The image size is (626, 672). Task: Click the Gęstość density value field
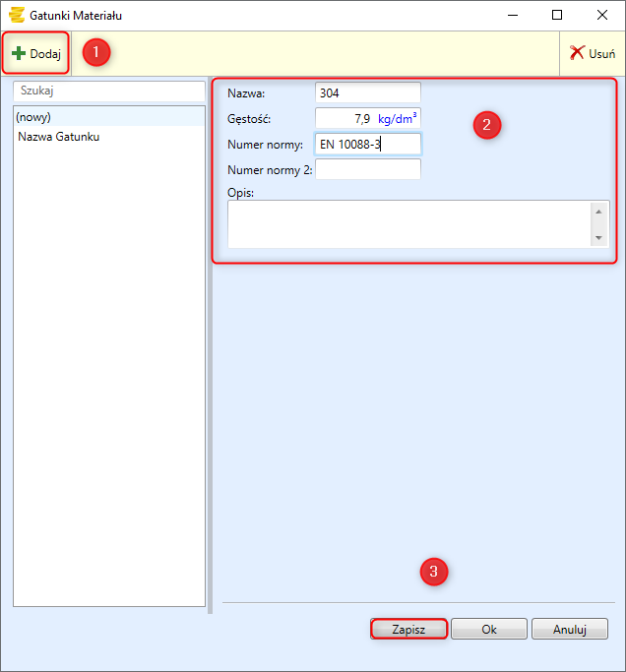point(344,118)
